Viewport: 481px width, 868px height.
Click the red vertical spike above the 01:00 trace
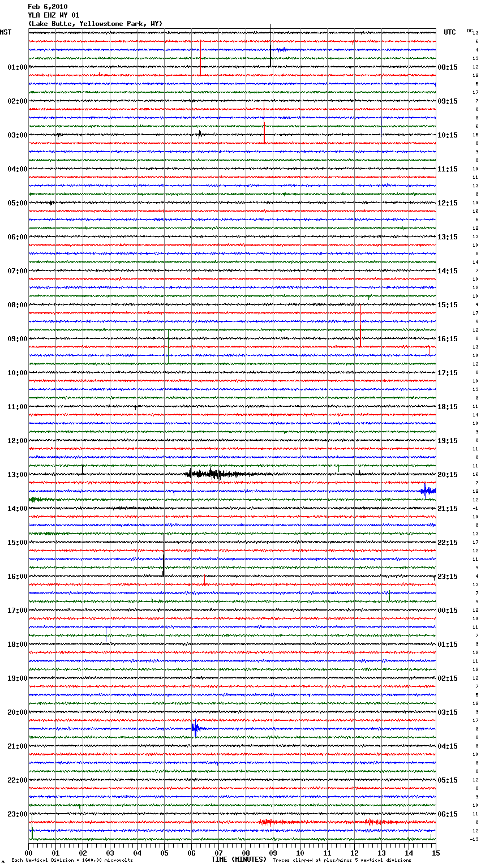click(x=200, y=58)
